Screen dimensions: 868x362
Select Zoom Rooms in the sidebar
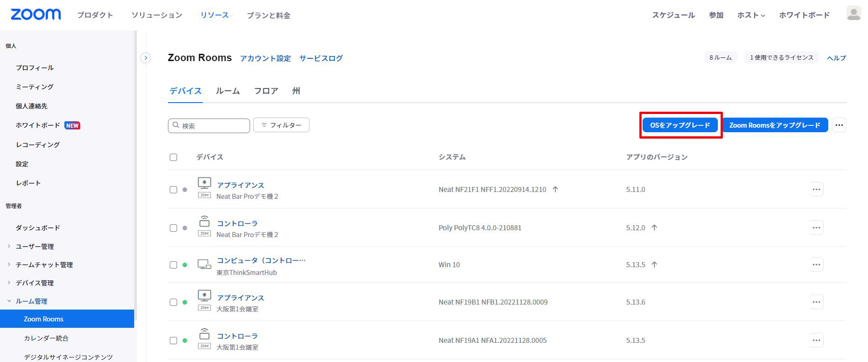tap(67, 319)
